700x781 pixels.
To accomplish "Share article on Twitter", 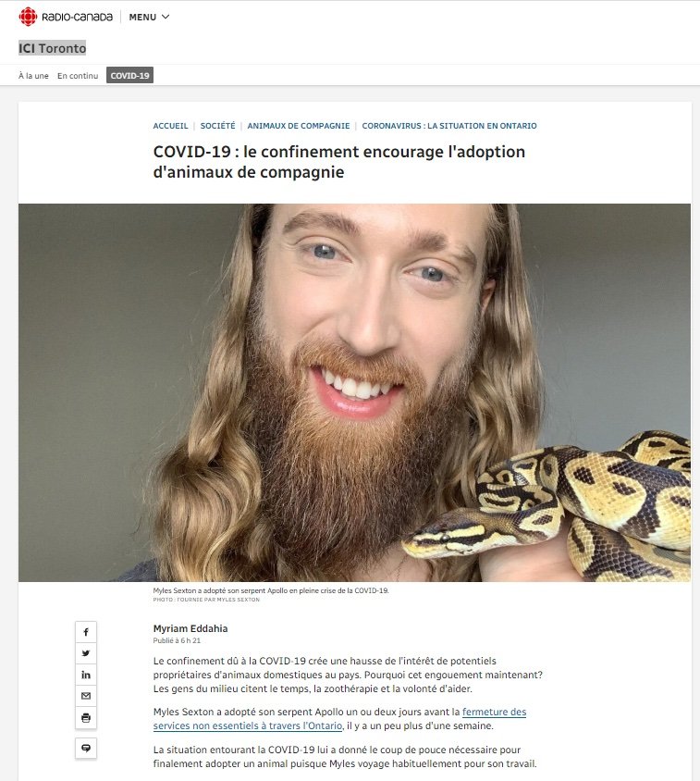I will [86, 653].
